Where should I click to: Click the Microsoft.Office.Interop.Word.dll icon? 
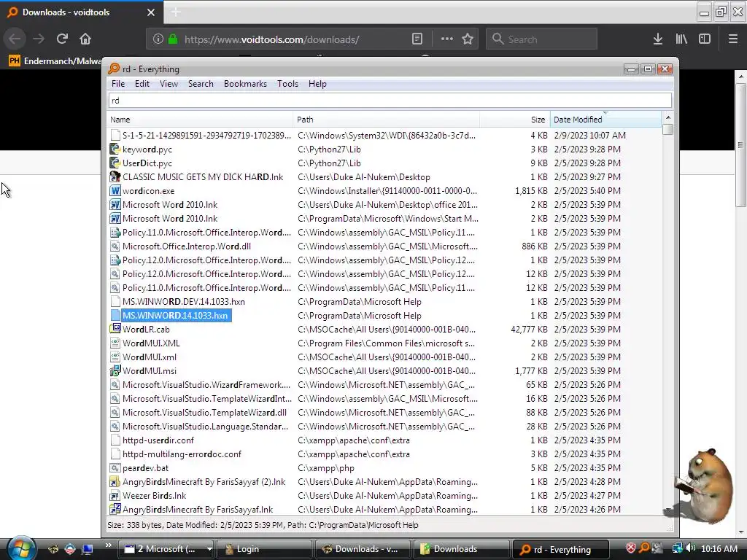coord(115,246)
